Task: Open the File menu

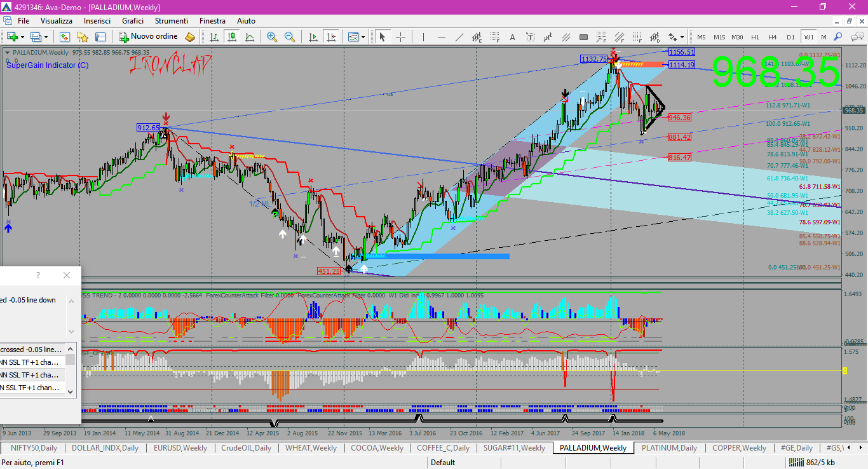Action: 24,21
